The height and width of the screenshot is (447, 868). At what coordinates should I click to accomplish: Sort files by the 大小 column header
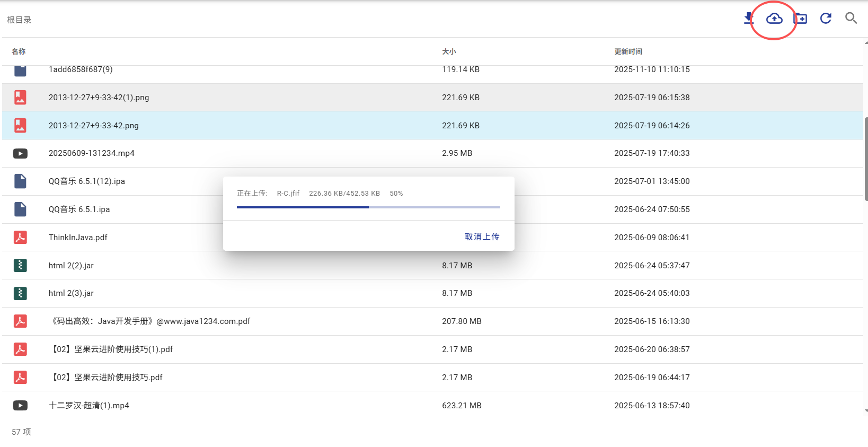click(449, 51)
